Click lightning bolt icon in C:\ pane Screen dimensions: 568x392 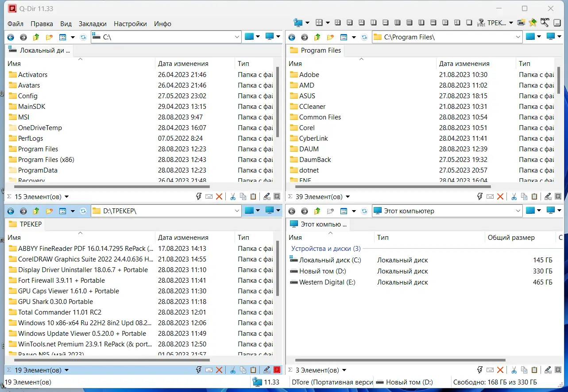tap(199, 197)
